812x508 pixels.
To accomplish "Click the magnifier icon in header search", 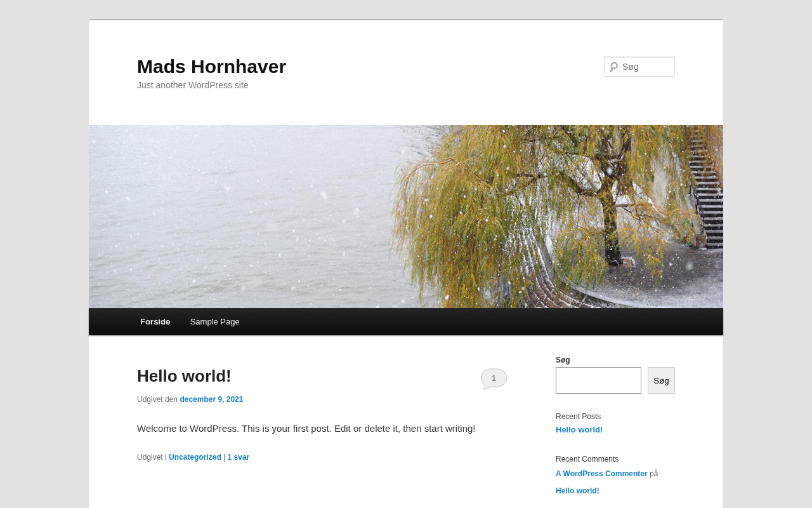I will 613,67.
